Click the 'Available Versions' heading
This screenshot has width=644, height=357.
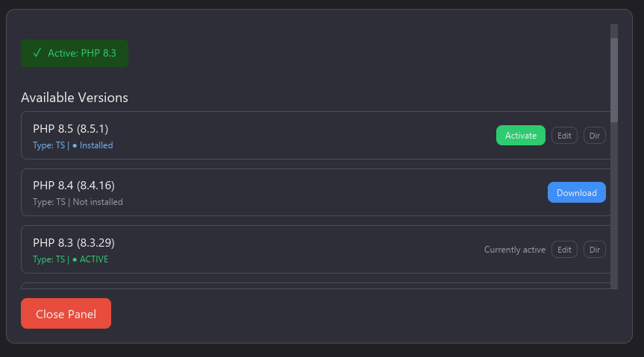75,98
